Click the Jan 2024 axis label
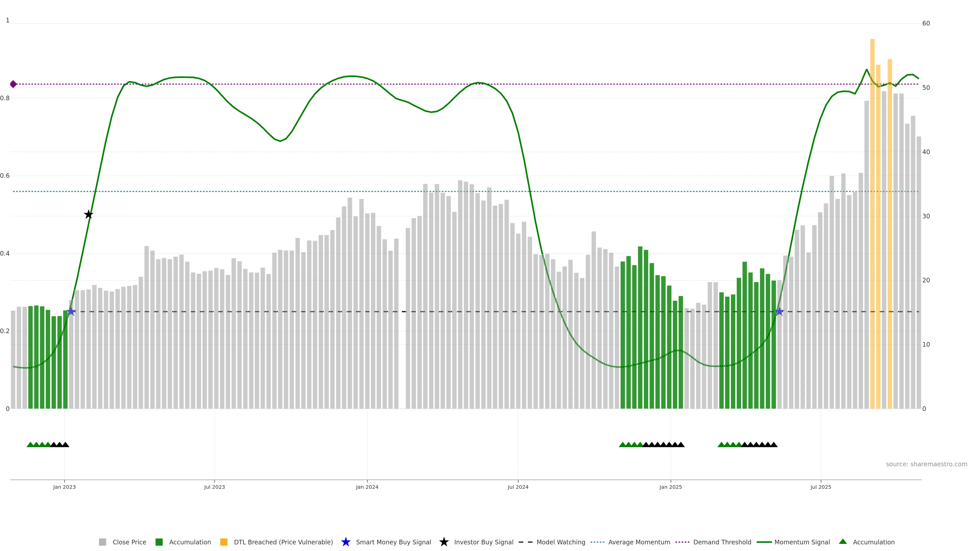Screen dimensions: 980x551 point(367,487)
